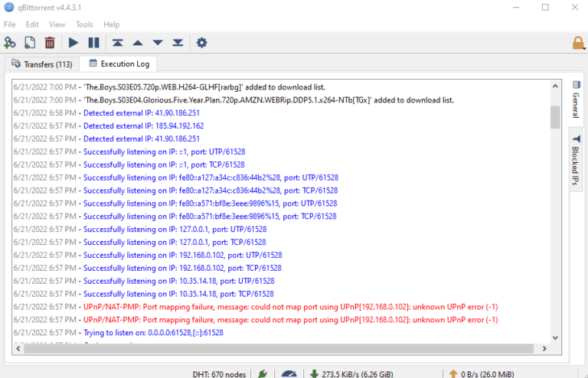Move torrent to bottom of queue
588x378 pixels.
coord(177,43)
